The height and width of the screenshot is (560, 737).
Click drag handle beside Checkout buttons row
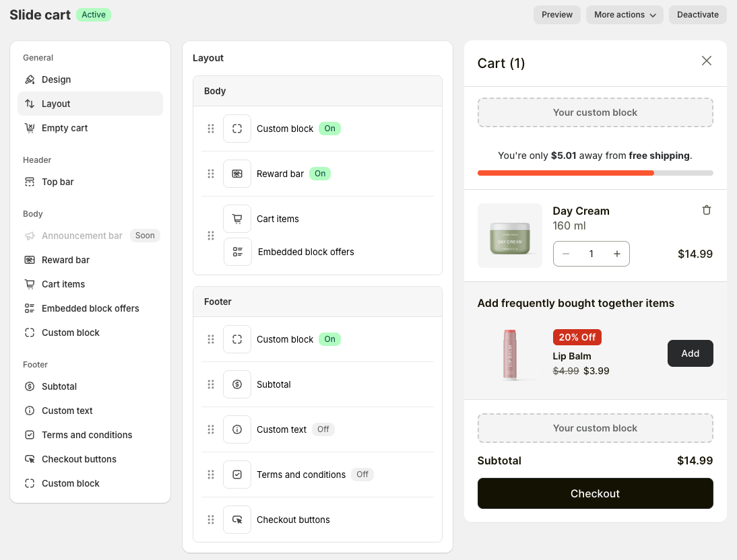pyautogui.click(x=211, y=520)
